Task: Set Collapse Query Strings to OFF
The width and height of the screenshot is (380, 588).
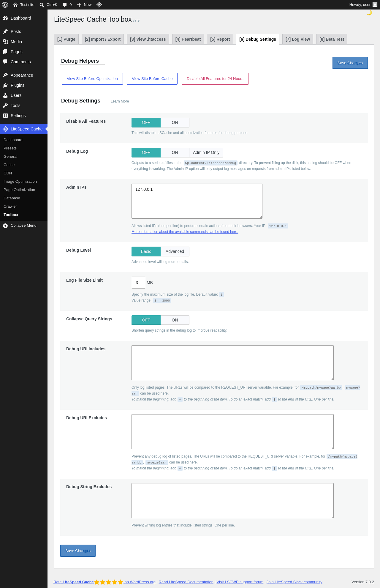Action: (146, 320)
